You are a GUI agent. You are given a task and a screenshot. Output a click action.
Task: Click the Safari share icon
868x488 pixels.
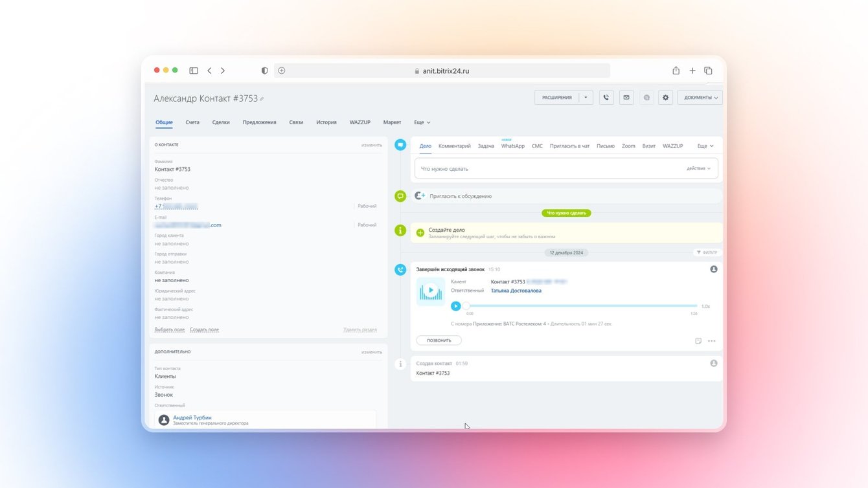pos(676,71)
